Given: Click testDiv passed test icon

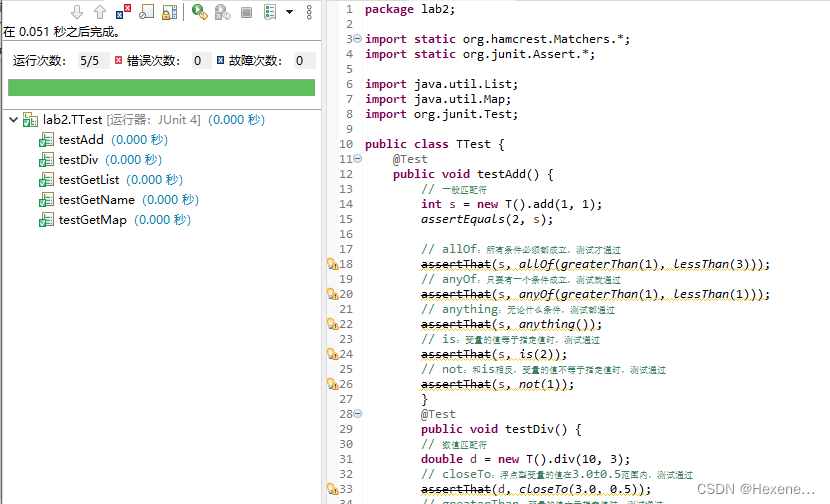Looking at the screenshot, I should coord(46,160).
